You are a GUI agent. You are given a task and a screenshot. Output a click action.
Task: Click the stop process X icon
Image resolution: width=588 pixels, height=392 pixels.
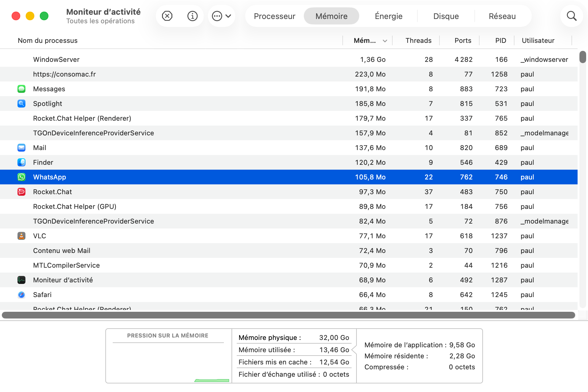tap(167, 16)
